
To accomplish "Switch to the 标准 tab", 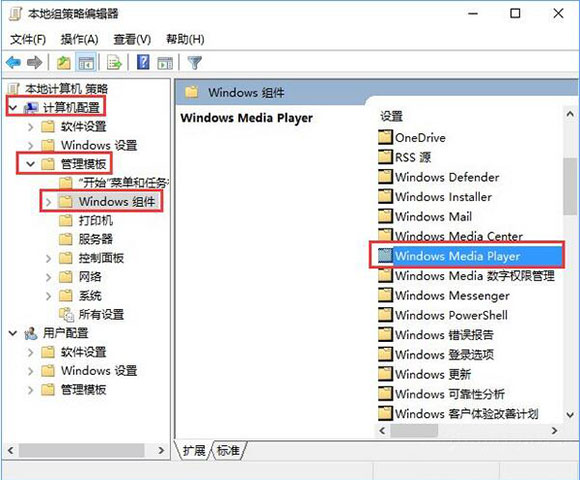I will point(228,450).
